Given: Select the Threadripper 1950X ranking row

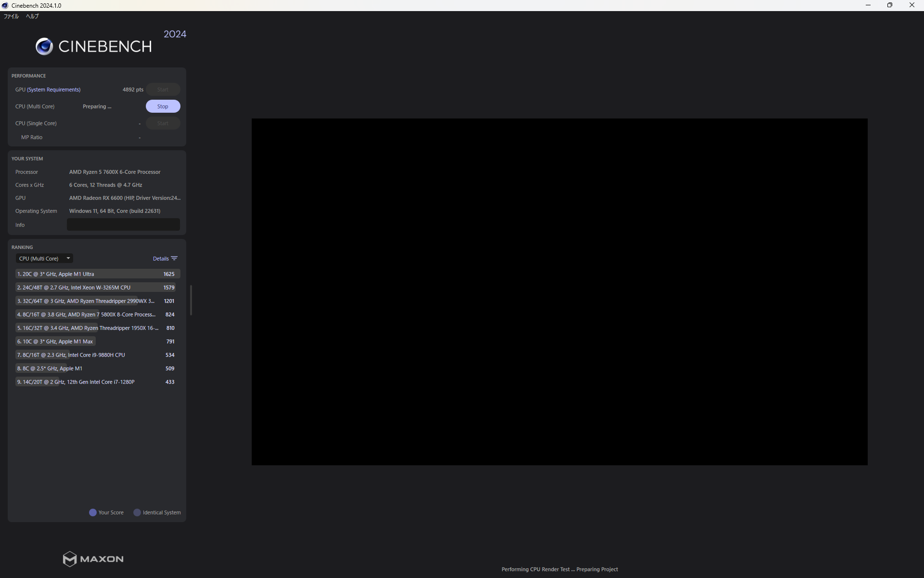Looking at the screenshot, I should (x=98, y=328).
